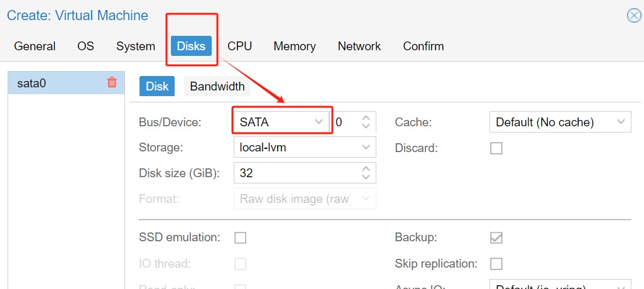Close the Create Virtual Machine dialog
The image size is (644, 289).
[x=634, y=16]
